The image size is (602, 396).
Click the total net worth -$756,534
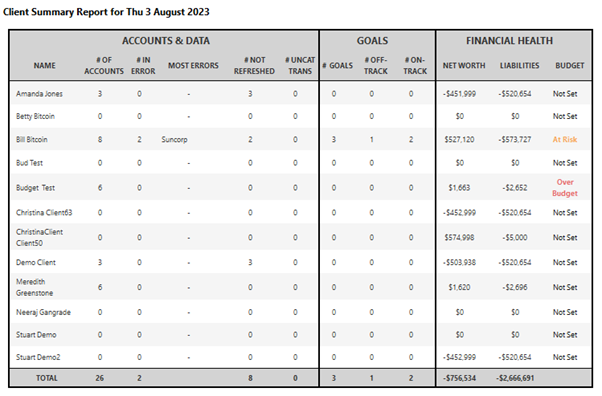click(x=460, y=378)
